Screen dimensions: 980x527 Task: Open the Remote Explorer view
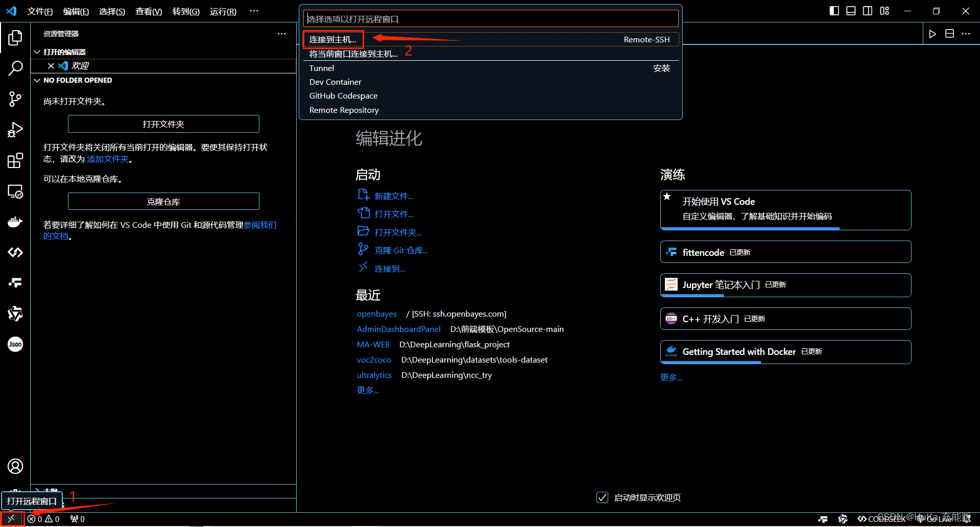15,191
